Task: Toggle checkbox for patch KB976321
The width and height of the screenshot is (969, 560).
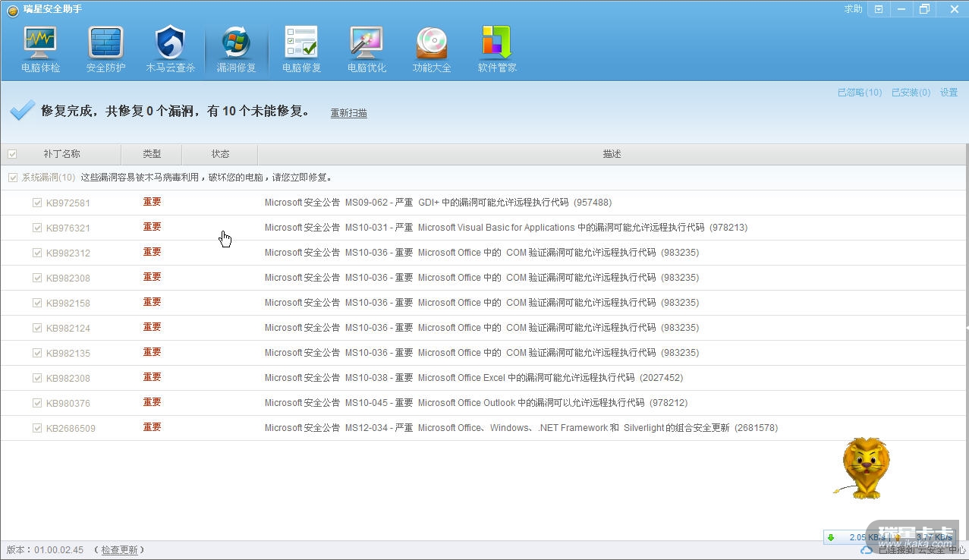Action: coord(37,228)
